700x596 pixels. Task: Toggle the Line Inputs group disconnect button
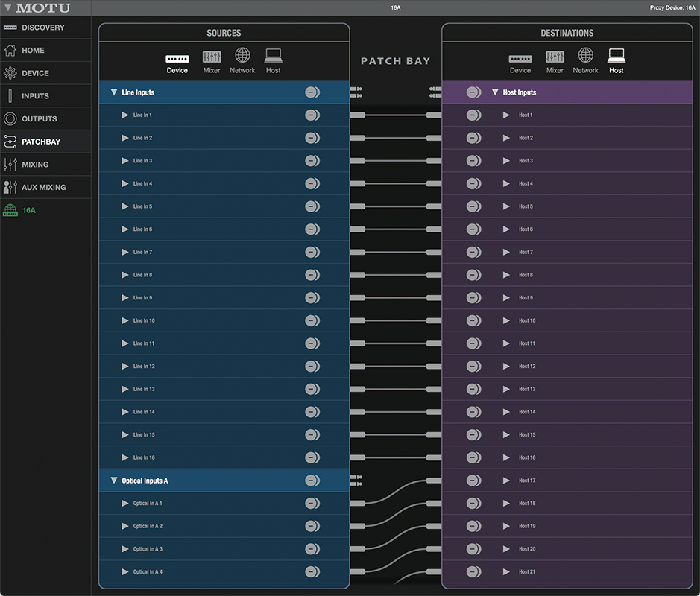[312, 92]
